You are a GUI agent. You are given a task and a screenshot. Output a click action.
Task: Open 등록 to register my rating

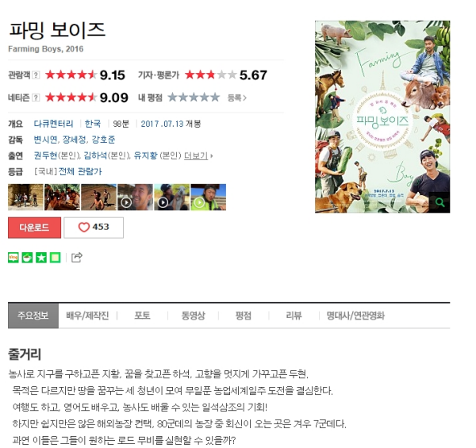tap(236, 98)
